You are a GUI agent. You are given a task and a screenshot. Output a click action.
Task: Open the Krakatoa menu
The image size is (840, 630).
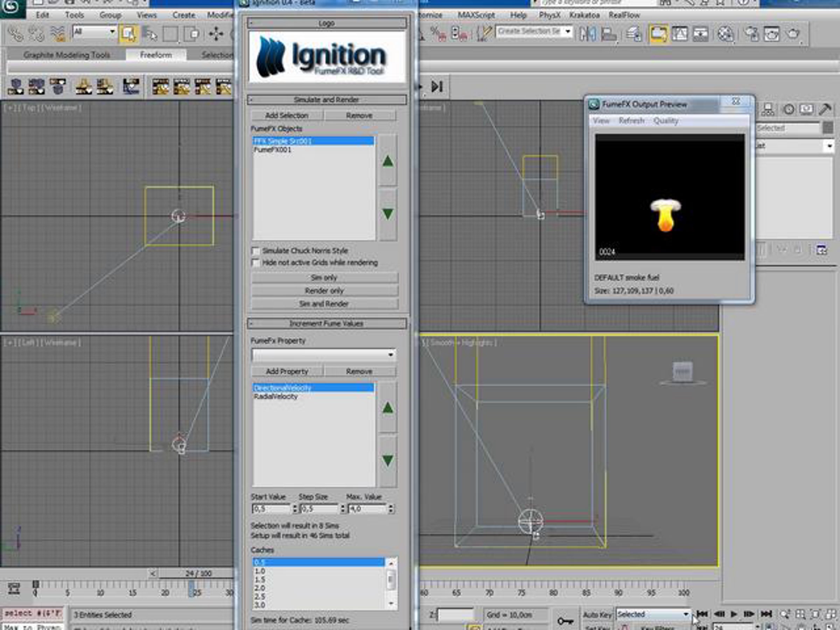[584, 15]
